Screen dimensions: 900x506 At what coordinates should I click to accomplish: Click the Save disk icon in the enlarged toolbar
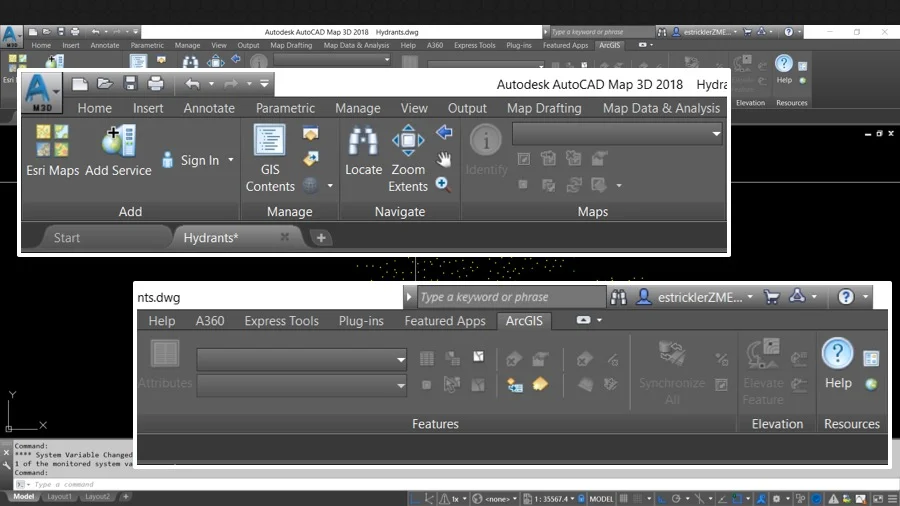[130, 84]
